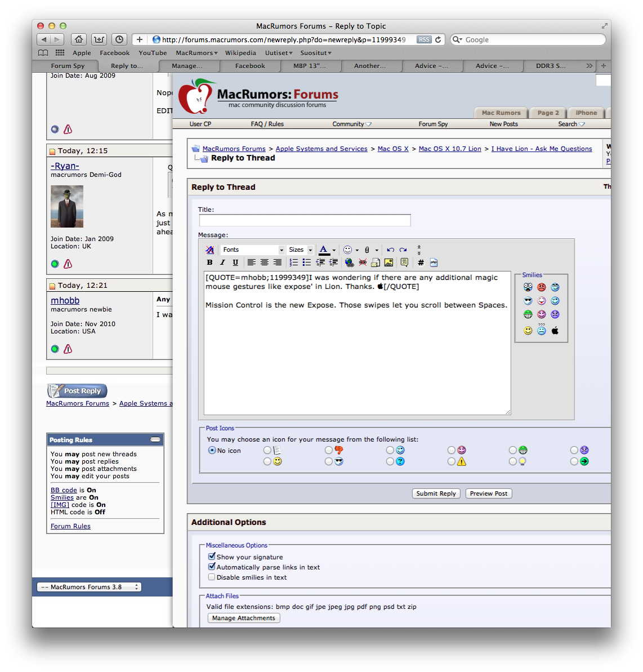Enable Disable smilies in text
643x672 pixels.
[212, 577]
